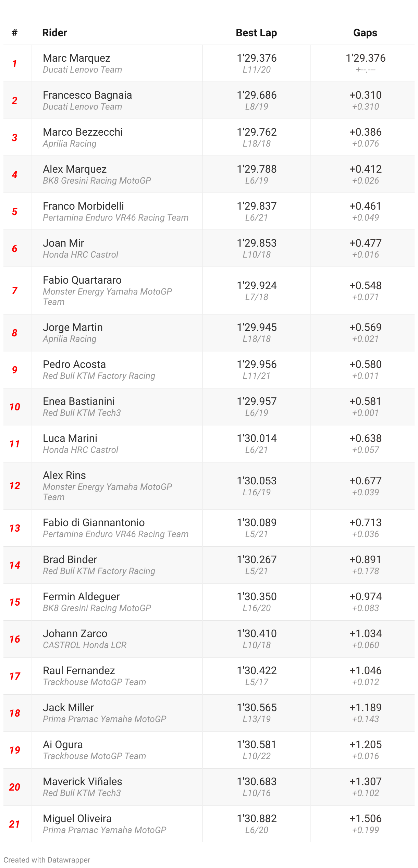Click the Gaps column header
Image resolution: width=418 pixels, height=868 pixels.
point(365,33)
